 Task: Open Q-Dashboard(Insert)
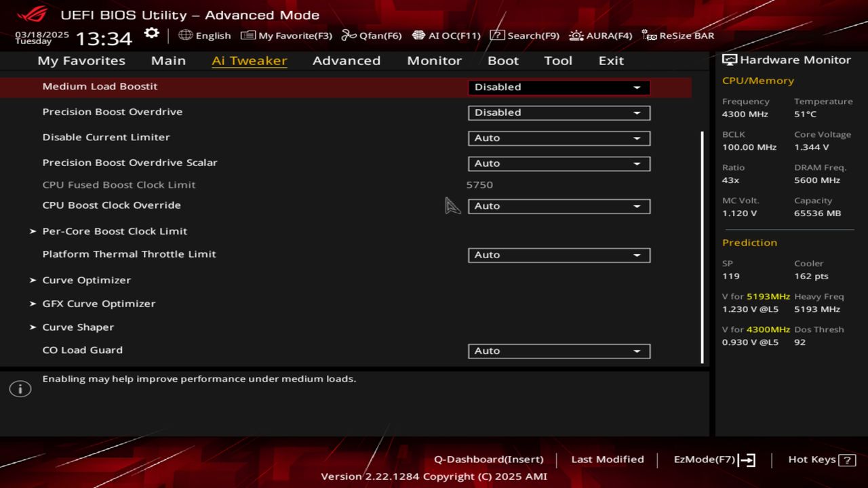click(488, 460)
